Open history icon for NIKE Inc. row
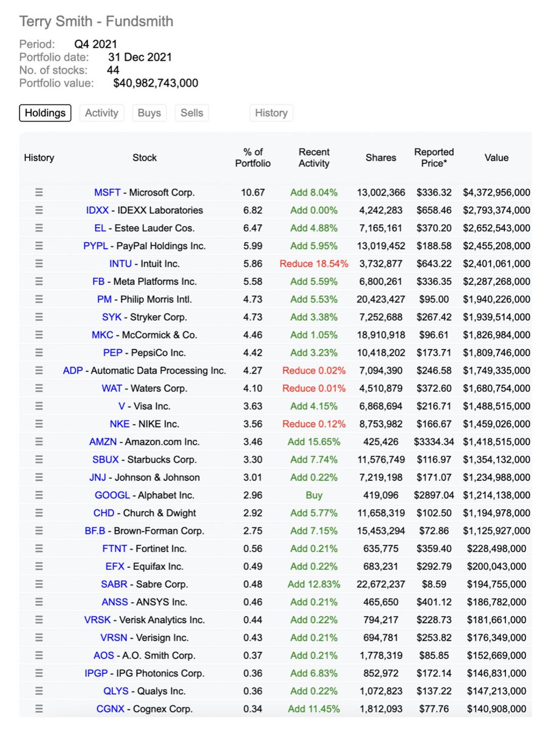This screenshot has height=729, width=560. (x=39, y=424)
